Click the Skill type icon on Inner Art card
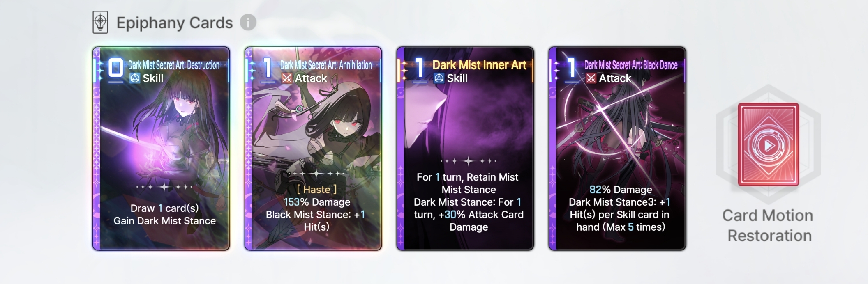 [x=439, y=78]
